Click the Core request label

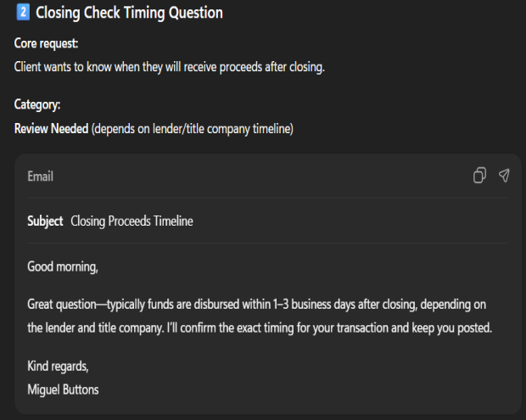click(47, 43)
